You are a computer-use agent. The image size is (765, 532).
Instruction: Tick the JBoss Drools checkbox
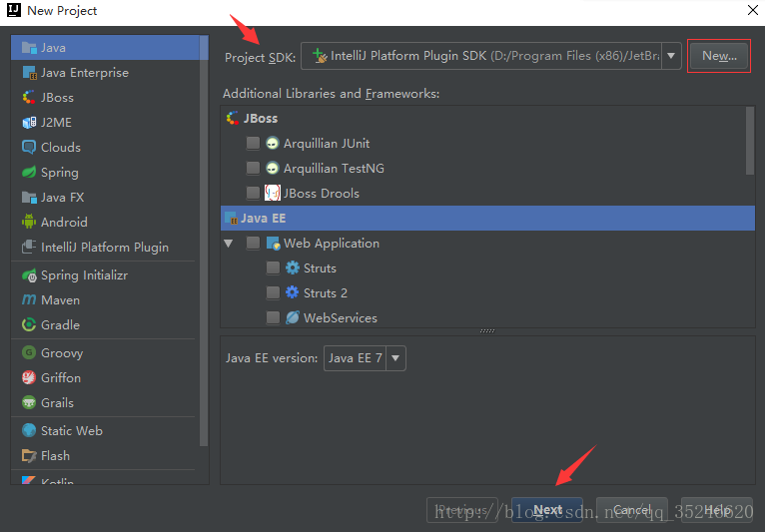click(x=253, y=193)
